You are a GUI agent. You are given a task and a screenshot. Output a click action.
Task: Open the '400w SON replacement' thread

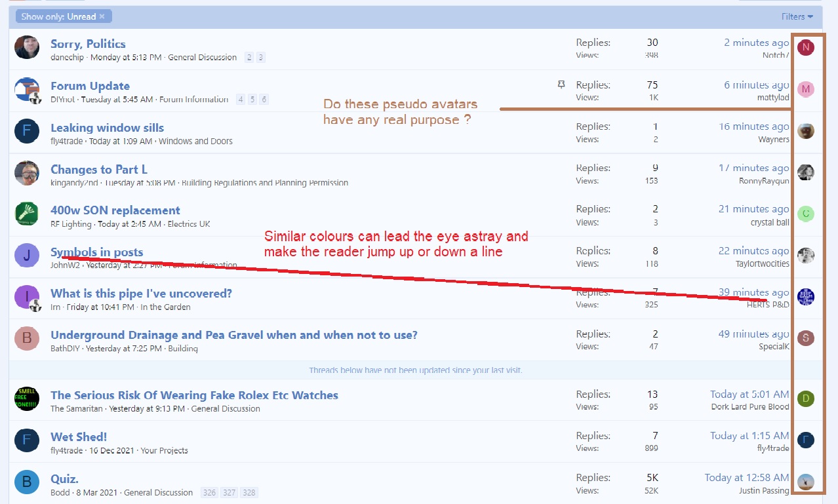115,210
